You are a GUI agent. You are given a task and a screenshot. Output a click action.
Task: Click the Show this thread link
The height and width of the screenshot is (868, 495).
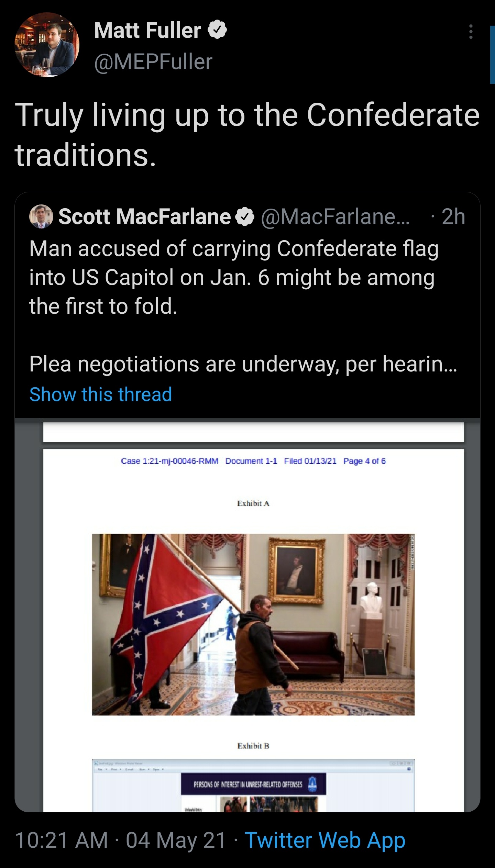coord(101,394)
